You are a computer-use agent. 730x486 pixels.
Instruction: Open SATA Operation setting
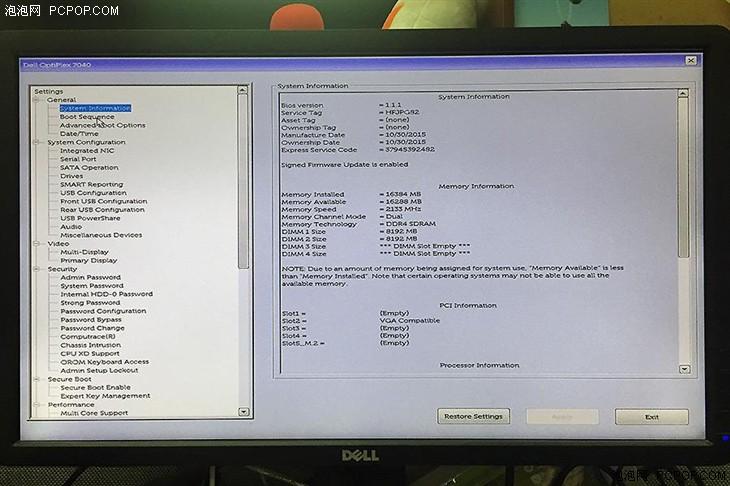coord(89,168)
